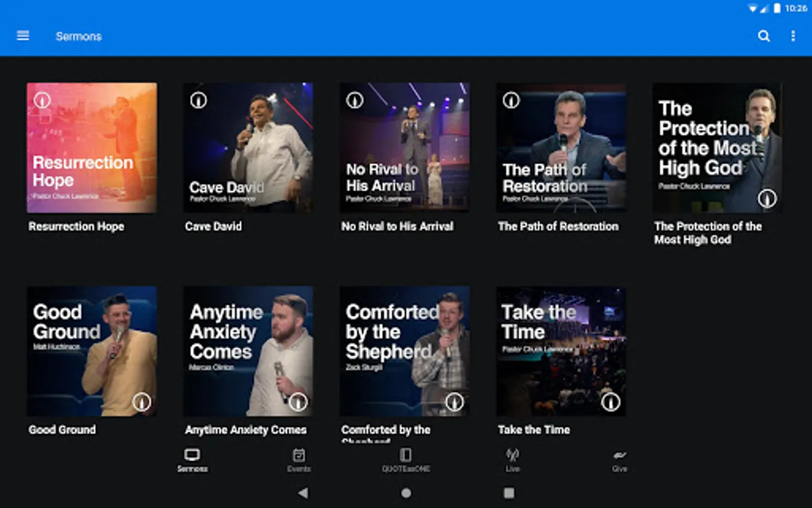
Task: Open the Comforted by the Shepherd thumbnail
Action: tap(404, 351)
